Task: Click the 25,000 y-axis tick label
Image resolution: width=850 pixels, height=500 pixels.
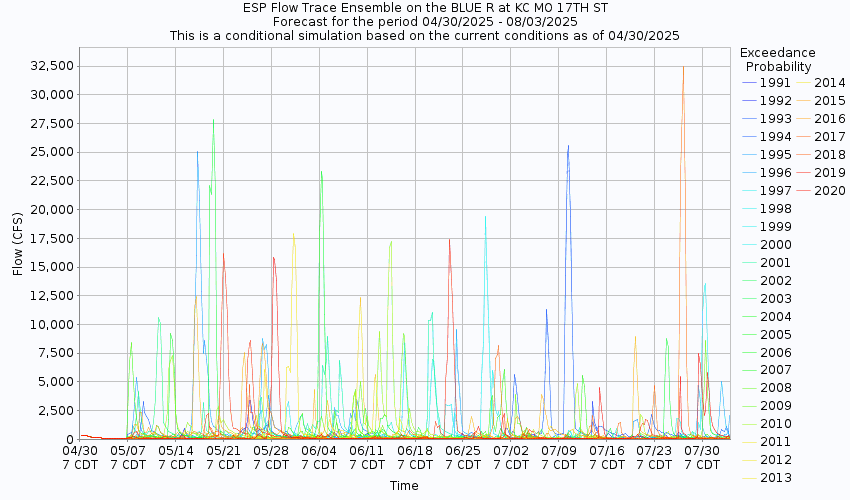Action: (x=53, y=152)
